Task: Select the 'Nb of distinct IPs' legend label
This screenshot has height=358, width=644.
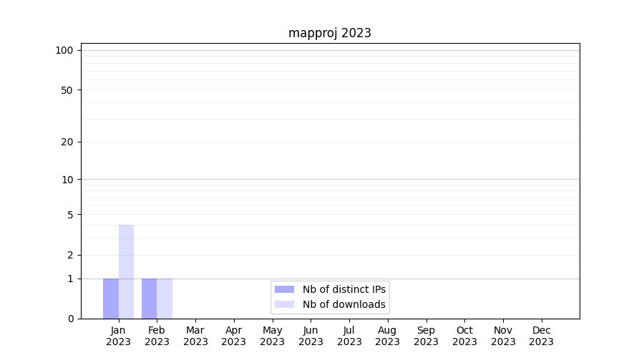Action: [343, 289]
